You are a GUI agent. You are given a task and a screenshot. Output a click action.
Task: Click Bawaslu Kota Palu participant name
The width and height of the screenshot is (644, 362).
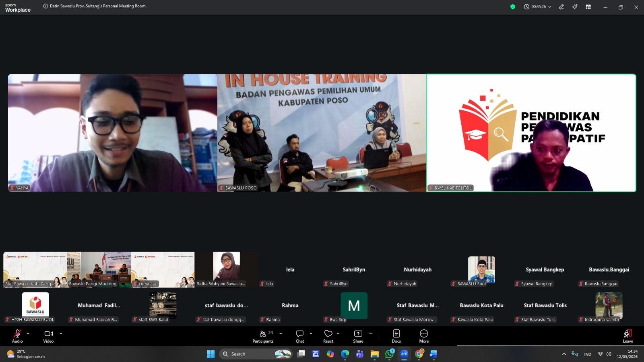click(x=481, y=305)
